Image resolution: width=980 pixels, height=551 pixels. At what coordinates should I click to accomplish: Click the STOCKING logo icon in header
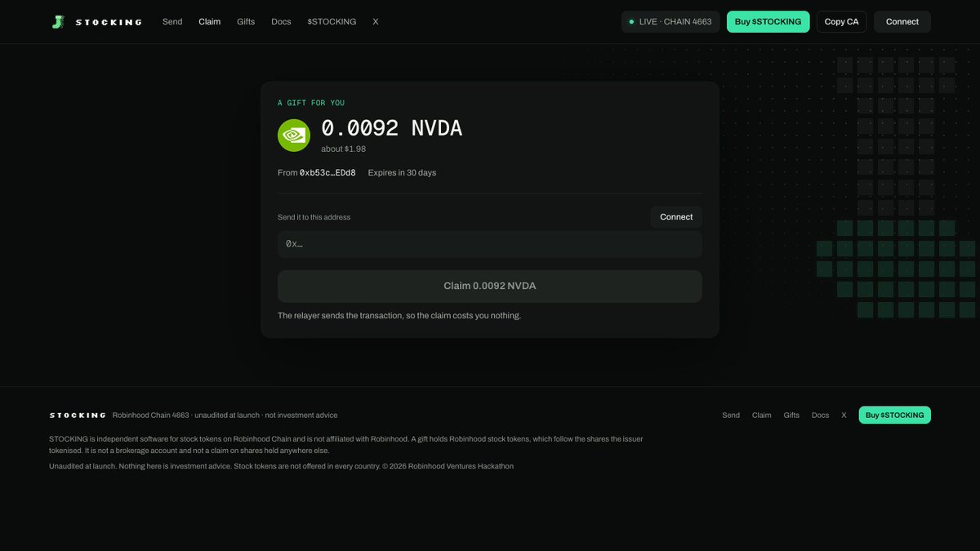click(57, 22)
